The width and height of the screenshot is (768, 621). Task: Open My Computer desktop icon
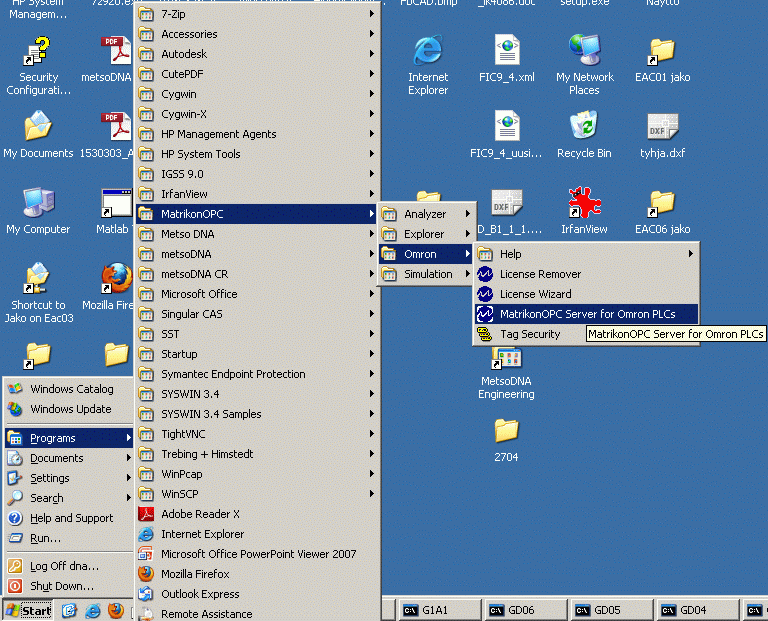pos(38,202)
